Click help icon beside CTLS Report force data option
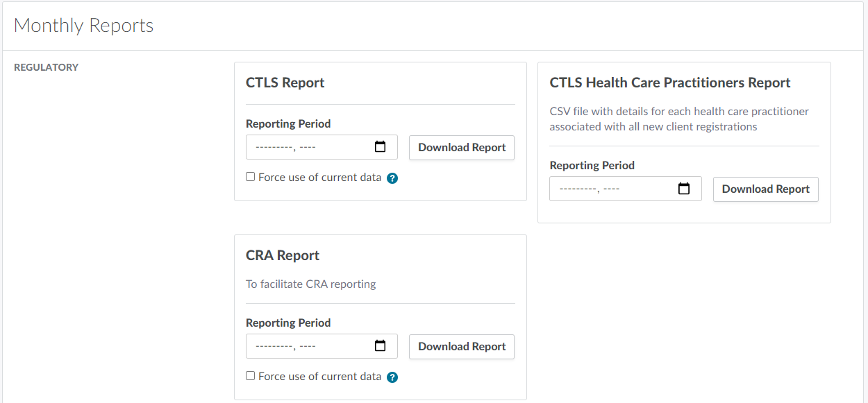 coord(392,178)
